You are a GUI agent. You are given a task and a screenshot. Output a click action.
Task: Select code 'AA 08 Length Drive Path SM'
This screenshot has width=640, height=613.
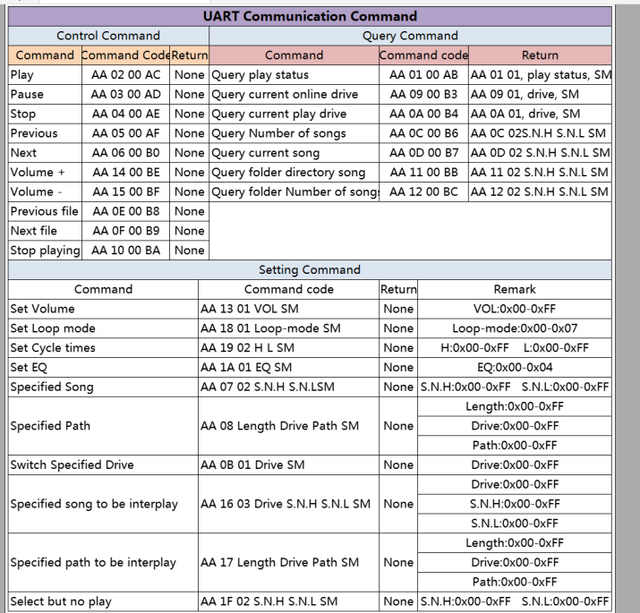(x=289, y=426)
